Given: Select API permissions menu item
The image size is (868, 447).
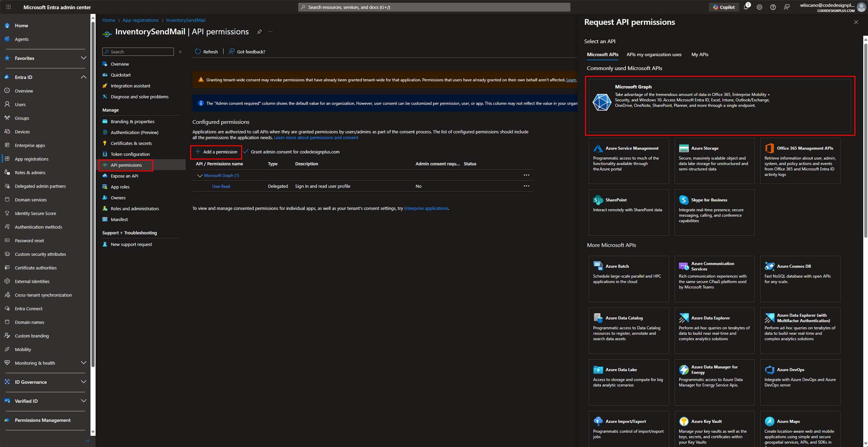Looking at the screenshot, I should [x=126, y=165].
